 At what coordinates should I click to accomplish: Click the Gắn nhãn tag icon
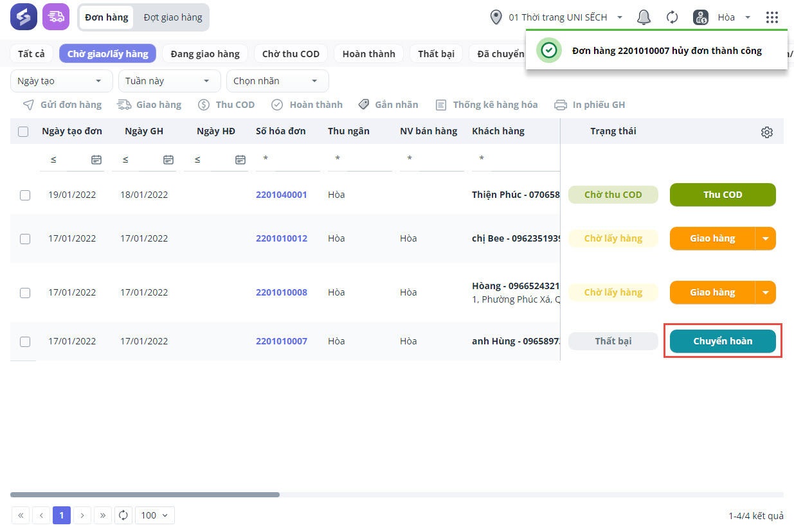click(x=364, y=105)
